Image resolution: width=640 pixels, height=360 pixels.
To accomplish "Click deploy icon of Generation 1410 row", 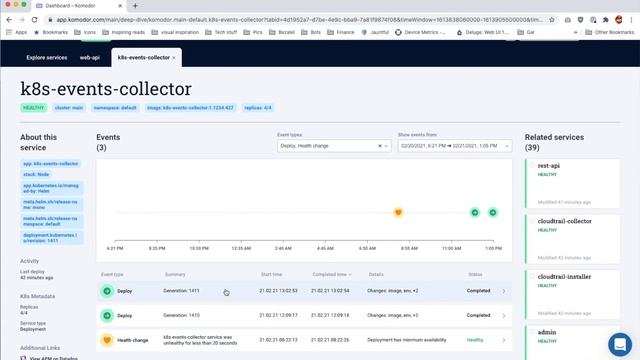I will (x=107, y=316).
